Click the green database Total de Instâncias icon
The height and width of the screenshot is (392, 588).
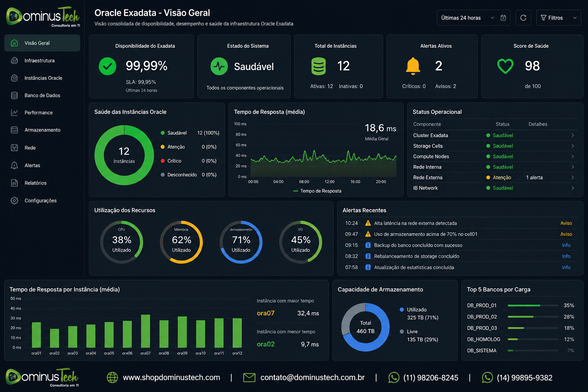318,66
